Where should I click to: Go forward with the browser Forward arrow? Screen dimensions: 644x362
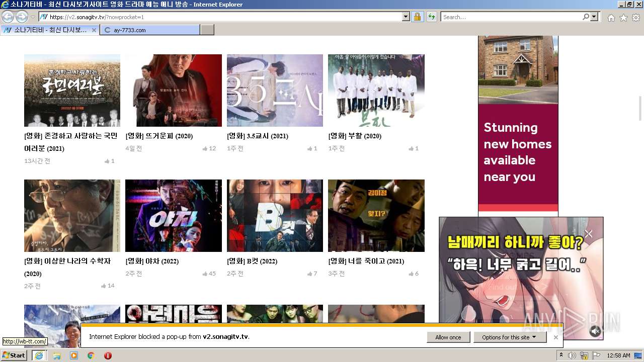[x=22, y=17]
